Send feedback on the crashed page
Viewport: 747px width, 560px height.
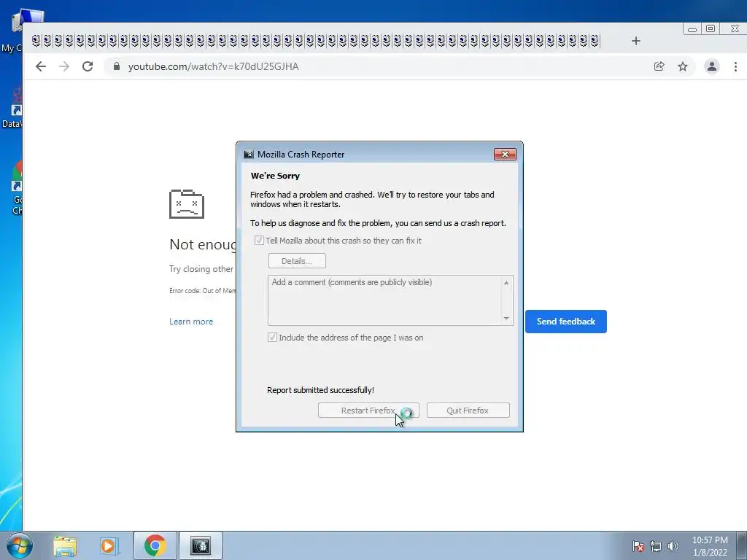pos(566,322)
